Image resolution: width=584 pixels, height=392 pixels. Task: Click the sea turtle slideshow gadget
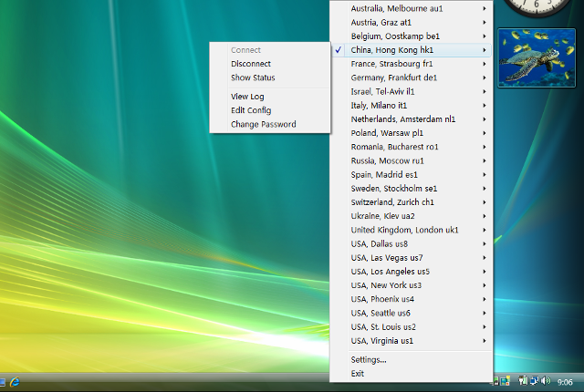point(537,57)
